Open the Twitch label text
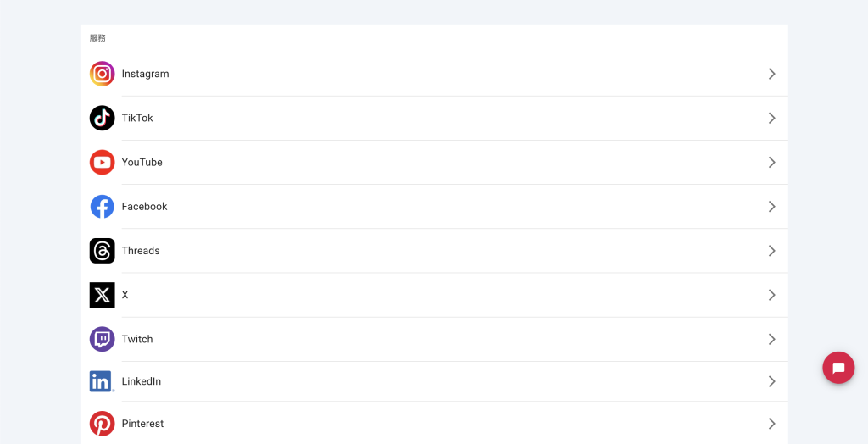This screenshot has width=868, height=444. coord(137,340)
